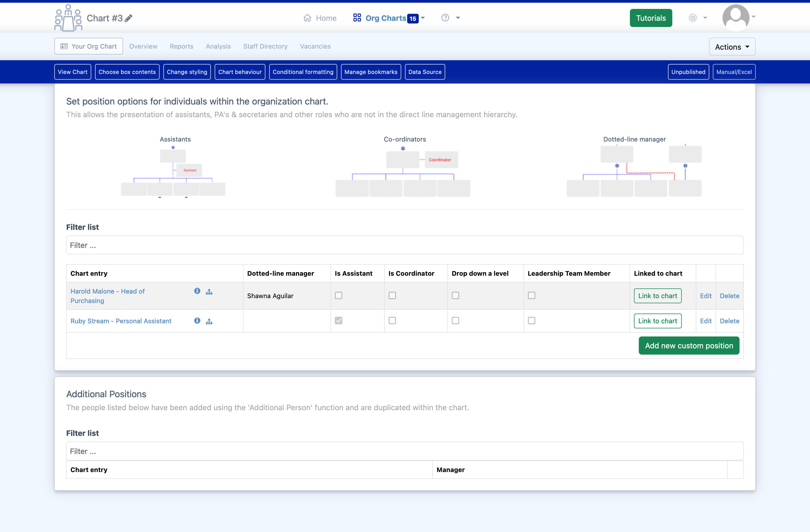This screenshot has height=532, width=810.
Task: Click the Harold Malone name link
Action: coord(107,296)
